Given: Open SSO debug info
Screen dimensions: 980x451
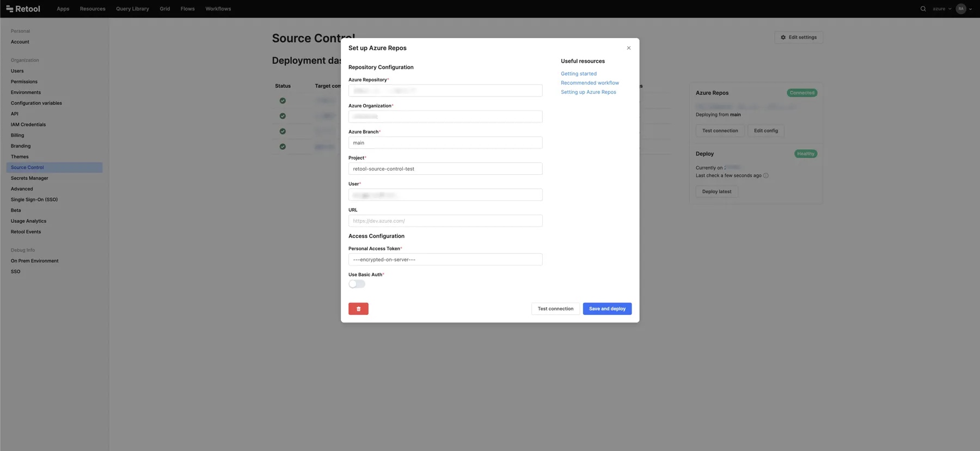Looking at the screenshot, I should pos(15,272).
